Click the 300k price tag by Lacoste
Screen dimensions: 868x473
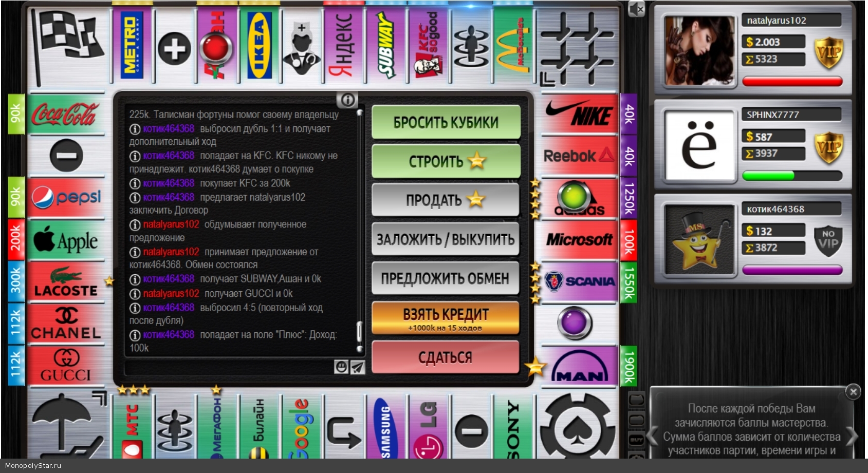pyautogui.click(x=16, y=282)
